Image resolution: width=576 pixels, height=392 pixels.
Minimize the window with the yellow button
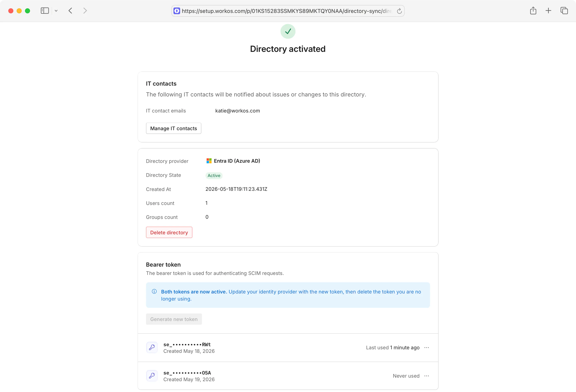click(19, 11)
